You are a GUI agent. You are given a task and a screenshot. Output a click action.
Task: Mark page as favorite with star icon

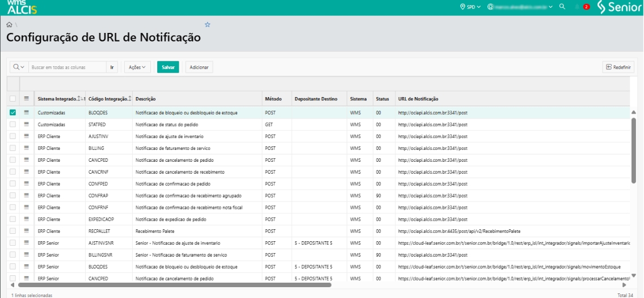pos(208,25)
